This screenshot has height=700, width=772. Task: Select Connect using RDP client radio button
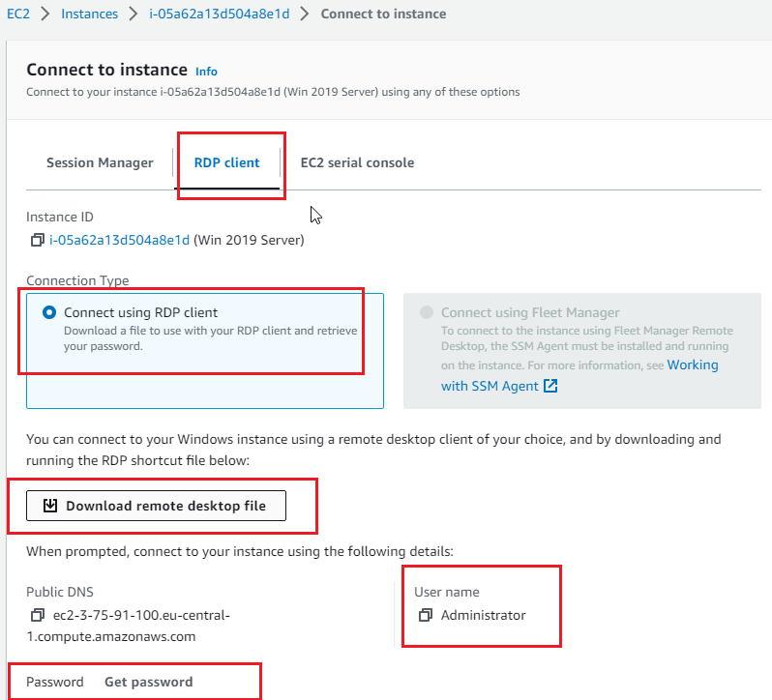pos(49,312)
